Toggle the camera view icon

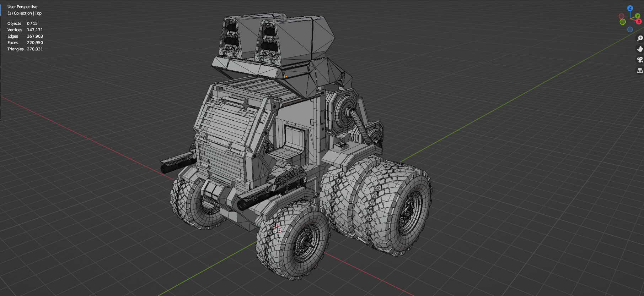pyautogui.click(x=640, y=60)
